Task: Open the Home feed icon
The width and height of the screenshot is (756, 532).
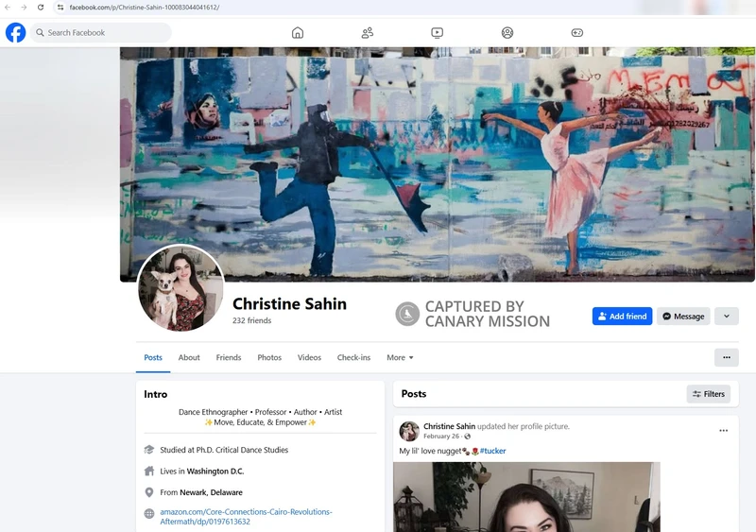Action: [298, 33]
